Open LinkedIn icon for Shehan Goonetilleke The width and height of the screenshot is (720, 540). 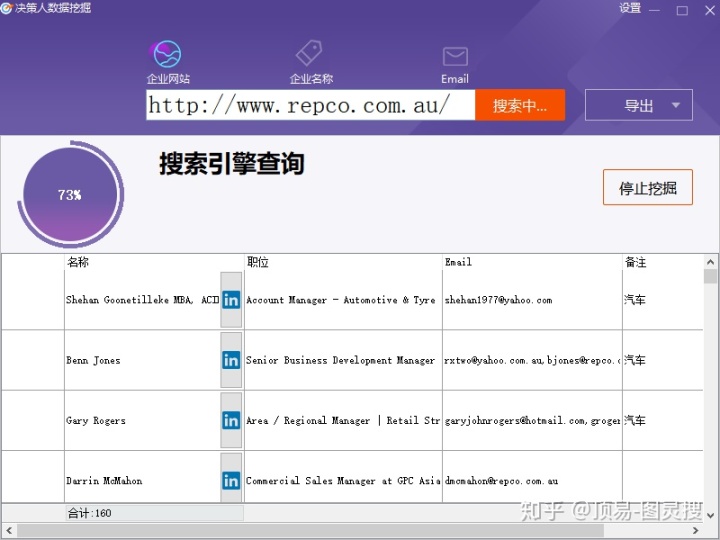coord(231,300)
